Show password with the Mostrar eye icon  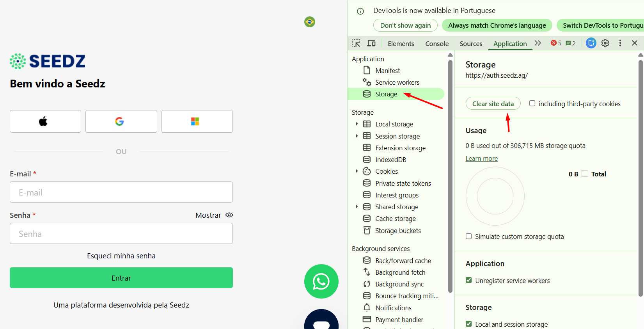pyautogui.click(x=229, y=215)
